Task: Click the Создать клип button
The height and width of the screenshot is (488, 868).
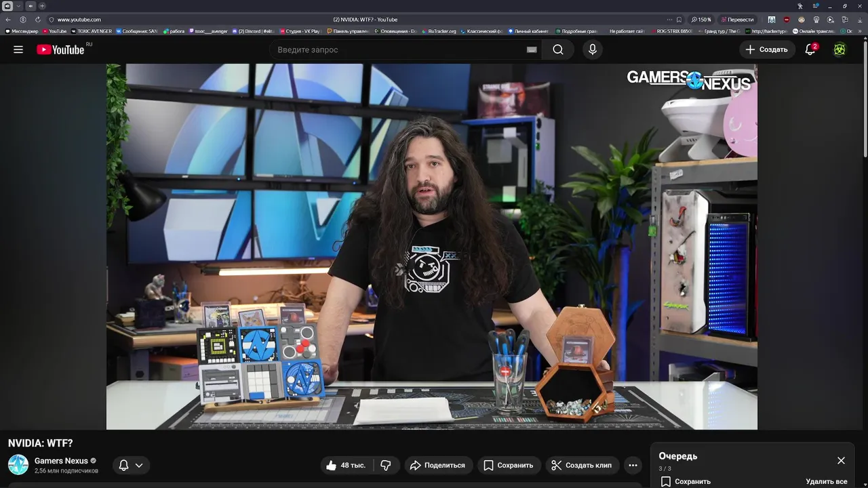Action: [582, 465]
